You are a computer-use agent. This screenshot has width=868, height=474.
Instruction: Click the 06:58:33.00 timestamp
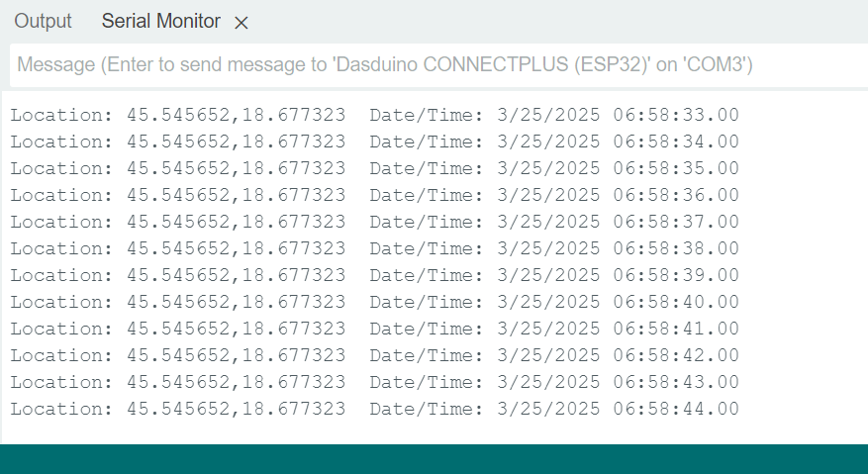point(675,115)
